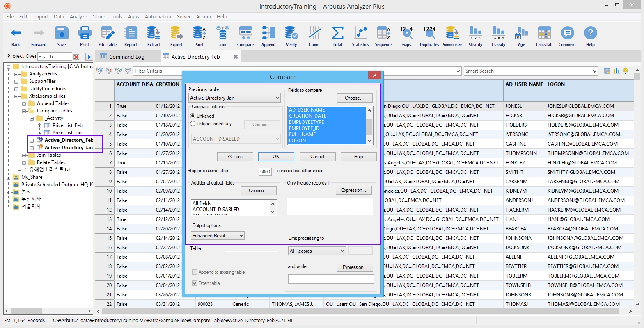The width and height of the screenshot is (644, 328).
Task: Expand the AnalyzerFiles folder node
Action: (16, 74)
